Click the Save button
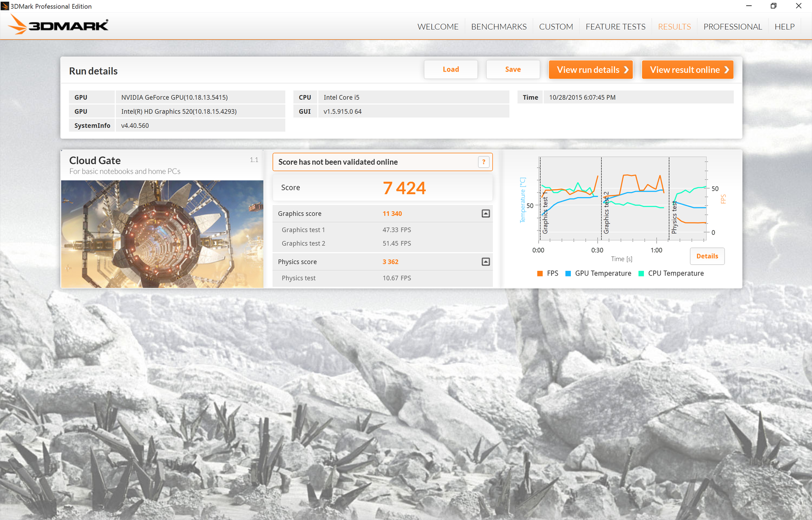812x520 pixels. [513, 69]
